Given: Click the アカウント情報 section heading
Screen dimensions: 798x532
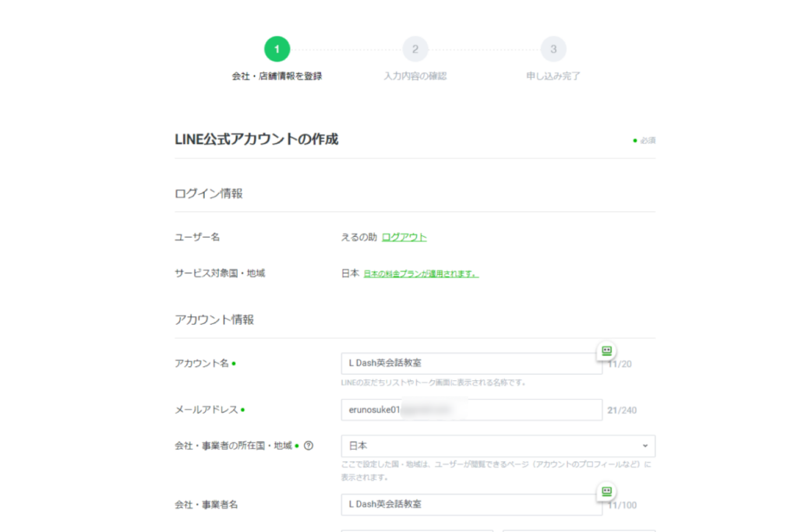Looking at the screenshot, I should point(214,320).
